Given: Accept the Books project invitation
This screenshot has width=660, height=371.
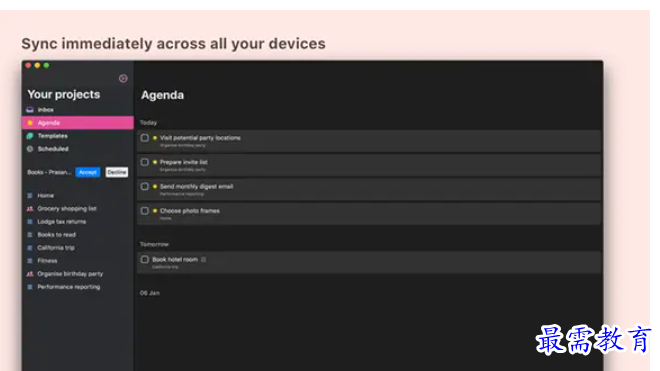Looking at the screenshot, I should point(88,172).
